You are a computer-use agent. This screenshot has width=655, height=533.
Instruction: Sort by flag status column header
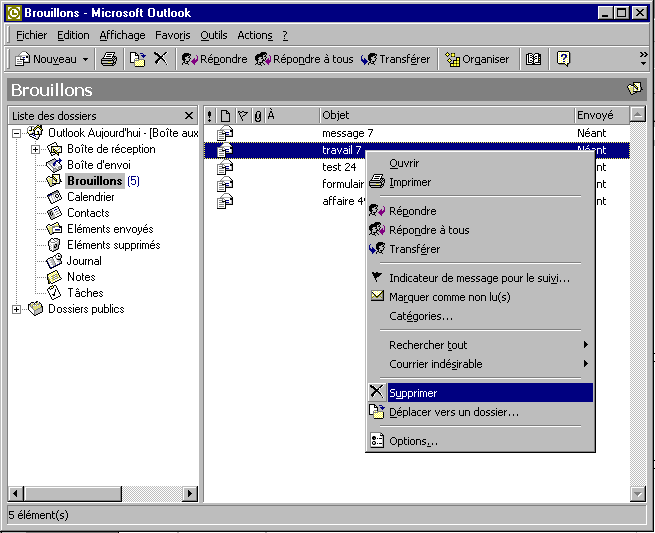click(243, 115)
